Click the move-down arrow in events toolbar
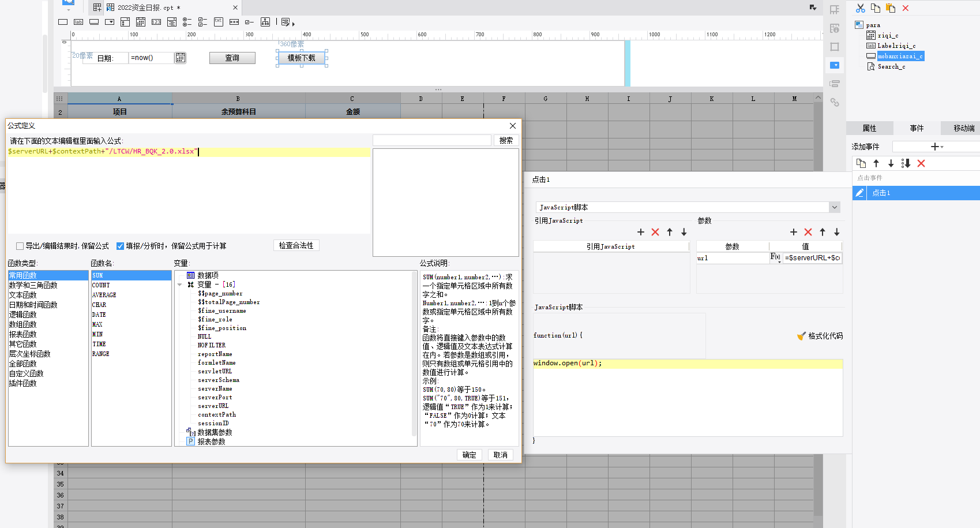Image resolution: width=980 pixels, height=528 pixels. (x=891, y=163)
